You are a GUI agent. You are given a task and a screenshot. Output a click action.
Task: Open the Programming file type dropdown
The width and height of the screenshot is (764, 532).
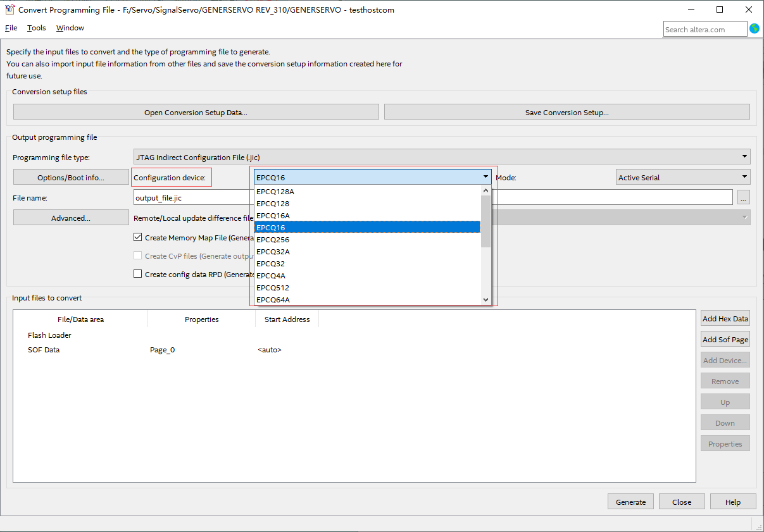pos(442,157)
